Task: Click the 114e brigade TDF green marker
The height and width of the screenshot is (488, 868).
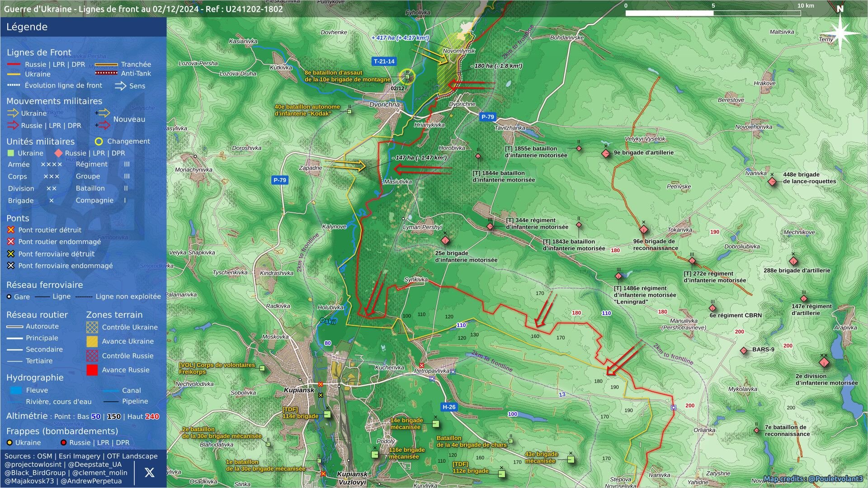Action: [x=327, y=414]
